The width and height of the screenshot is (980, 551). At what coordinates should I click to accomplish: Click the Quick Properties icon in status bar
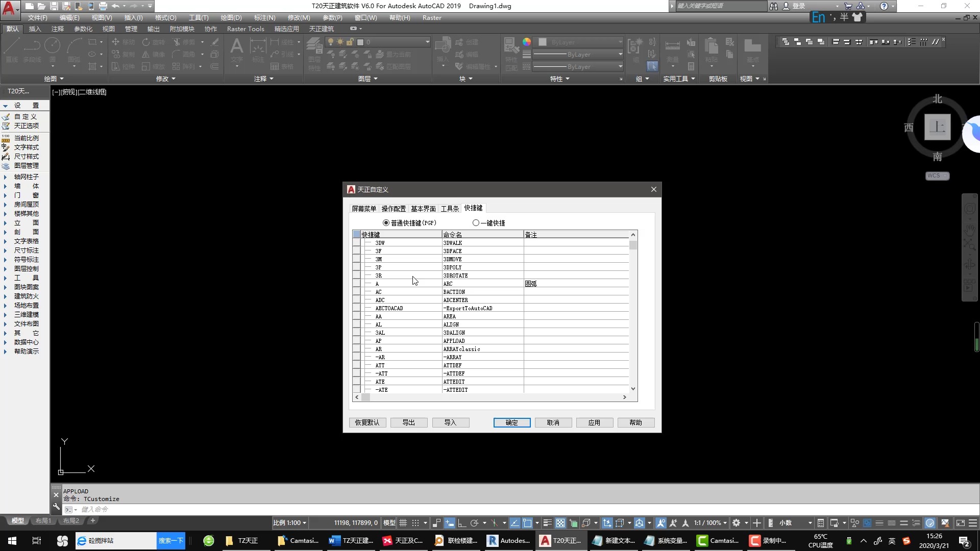coord(820,523)
